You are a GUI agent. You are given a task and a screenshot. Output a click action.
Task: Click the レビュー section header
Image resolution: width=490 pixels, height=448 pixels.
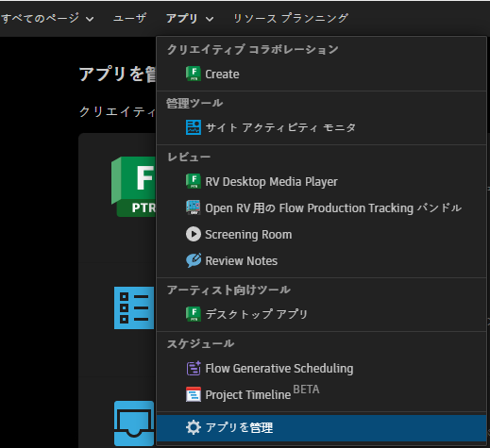click(x=189, y=157)
